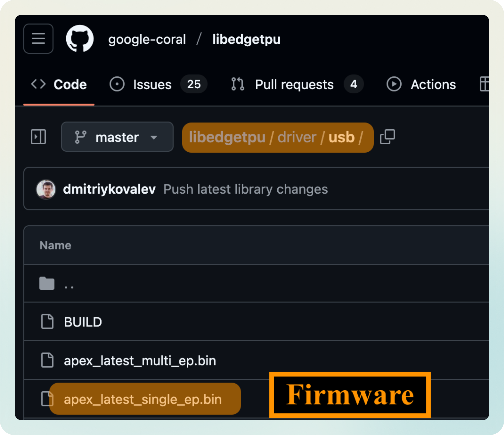The image size is (504, 435).
Task: Open apex_latest_single_ep.bin file
Action: tap(143, 399)
